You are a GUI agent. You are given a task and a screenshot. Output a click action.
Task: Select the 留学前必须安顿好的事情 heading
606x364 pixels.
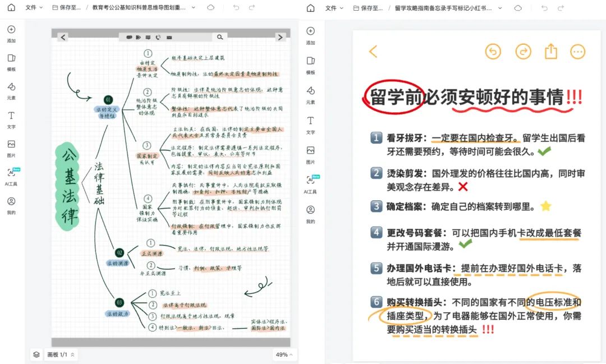coord(466,96)
